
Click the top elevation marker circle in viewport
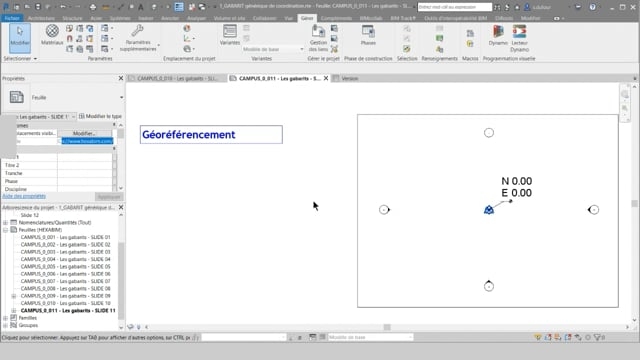(x=489, y=133)
